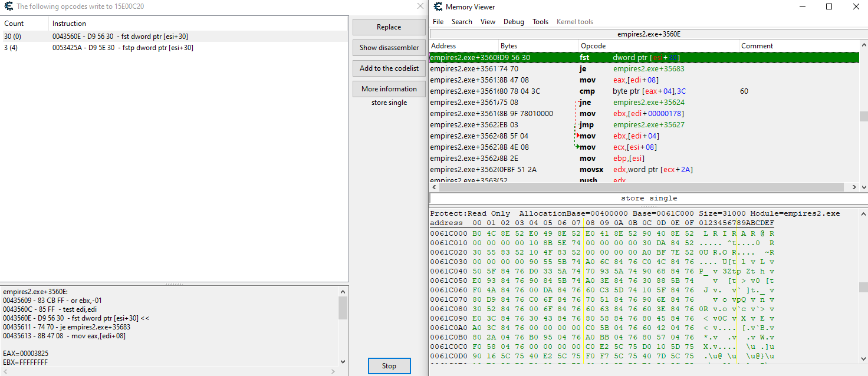Open View menu in Memory Viewer
This screenshot has width=868, height=376.
click(x=488, y=22)
